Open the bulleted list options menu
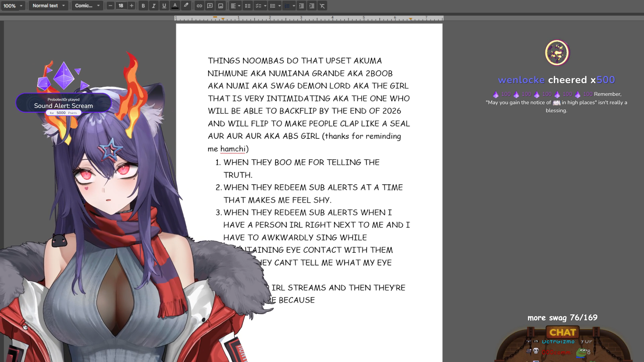This screenshot has width=644, height=362. pyautogui.click(x=279, y=6)
